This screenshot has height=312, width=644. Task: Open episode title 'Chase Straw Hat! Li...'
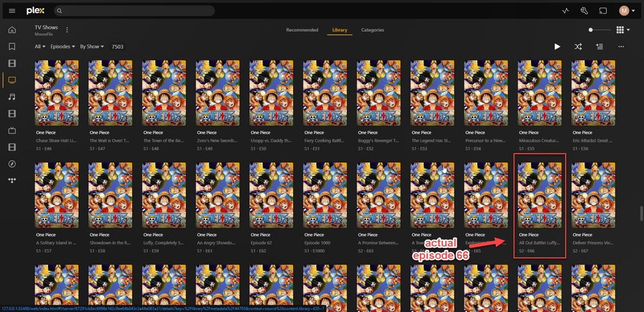(56, 140)
